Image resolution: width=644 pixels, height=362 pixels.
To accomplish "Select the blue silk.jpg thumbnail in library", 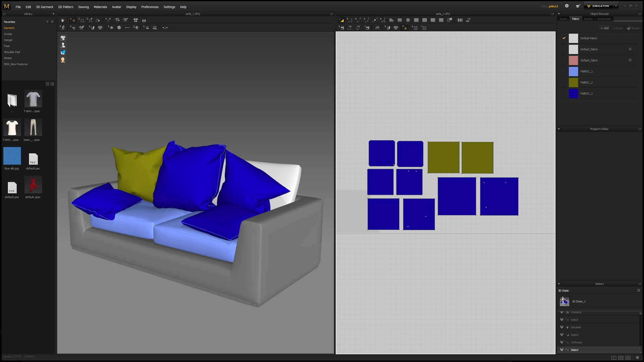I will (x=12, y=156).
